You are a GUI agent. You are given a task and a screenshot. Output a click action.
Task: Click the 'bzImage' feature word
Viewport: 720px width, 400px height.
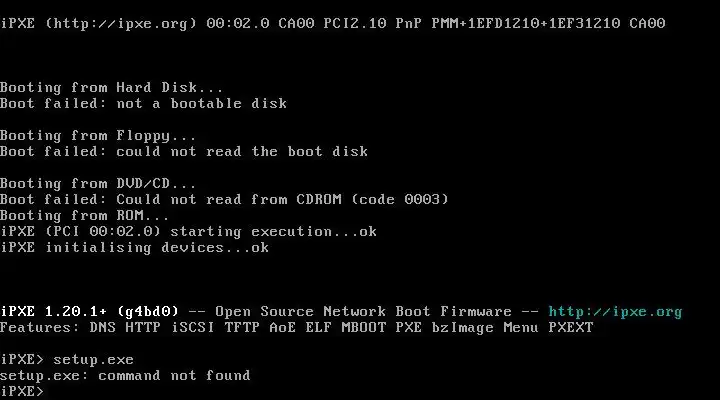462,327
